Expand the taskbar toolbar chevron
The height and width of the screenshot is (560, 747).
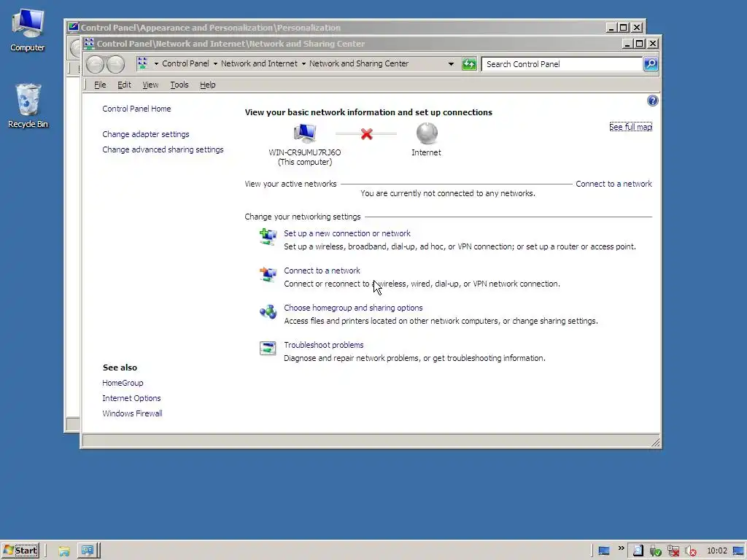[x=622, y=548]
